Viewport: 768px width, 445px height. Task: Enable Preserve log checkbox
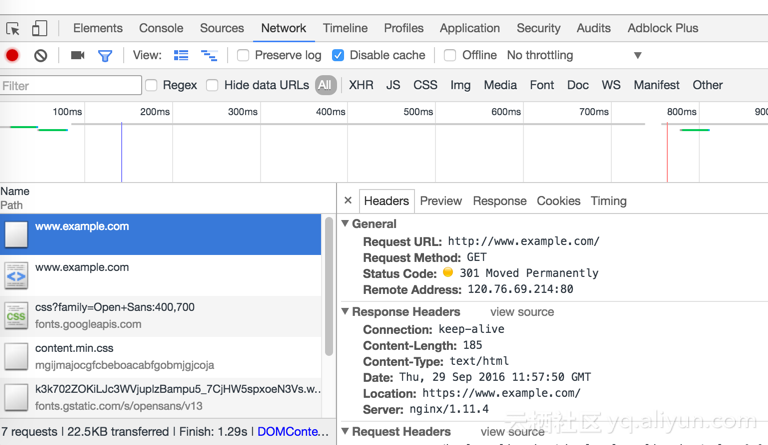[243, 55]
